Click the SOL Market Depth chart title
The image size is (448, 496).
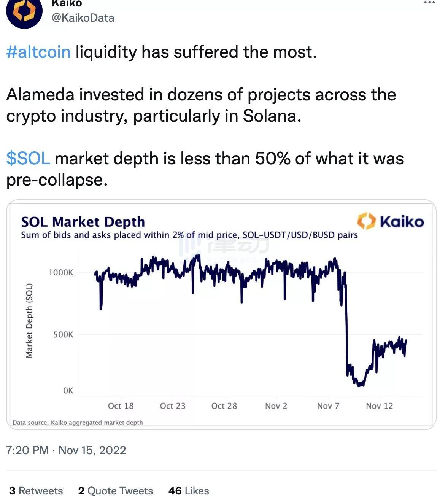click(83, 222)
